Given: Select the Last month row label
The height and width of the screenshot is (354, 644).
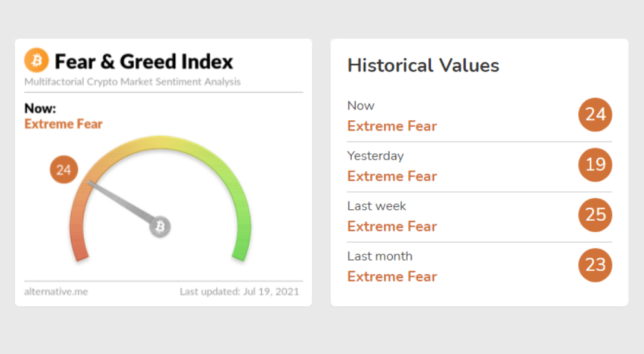Looking at the screenshot, I should (x=380, y=256).
